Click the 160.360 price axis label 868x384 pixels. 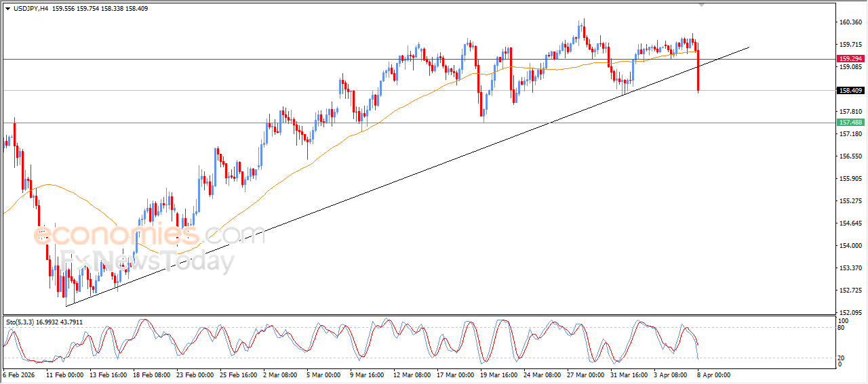pyautogui.click(x=850, y=22)
